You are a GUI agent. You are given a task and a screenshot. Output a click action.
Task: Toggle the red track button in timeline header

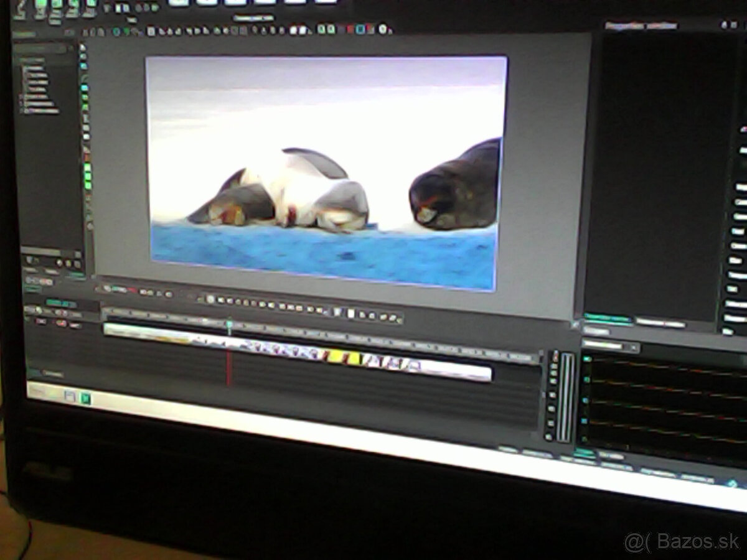pos(61,322)
